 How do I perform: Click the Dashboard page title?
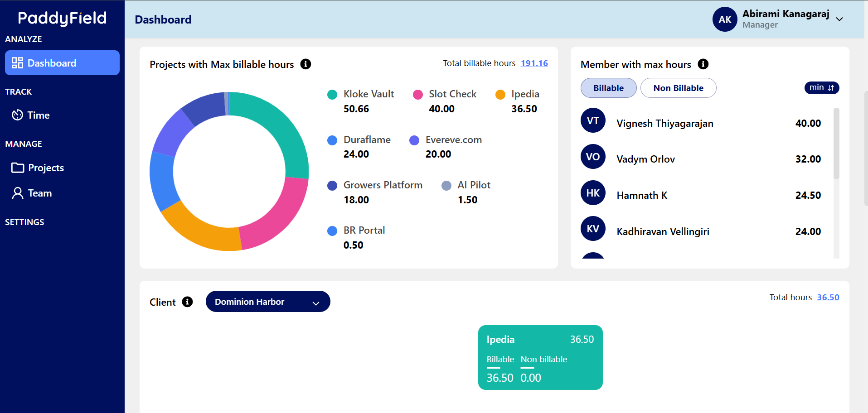(163, 19)
